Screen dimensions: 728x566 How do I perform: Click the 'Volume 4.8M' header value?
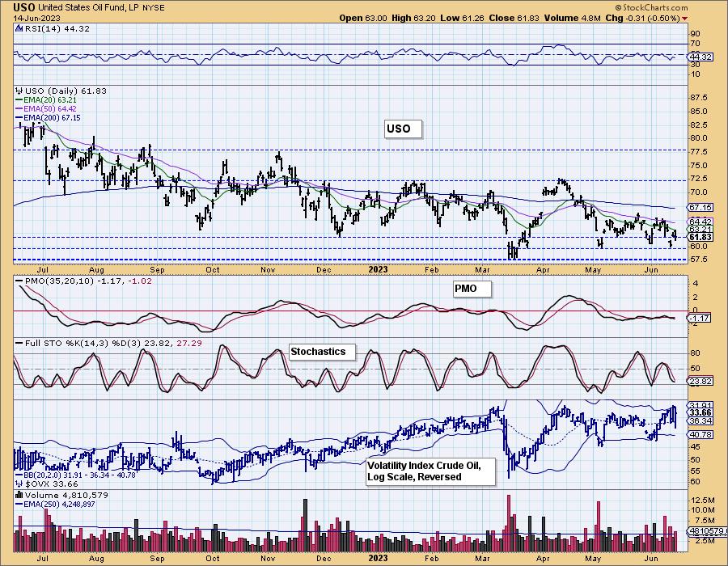pyautogui.click(x=574, y=18)
